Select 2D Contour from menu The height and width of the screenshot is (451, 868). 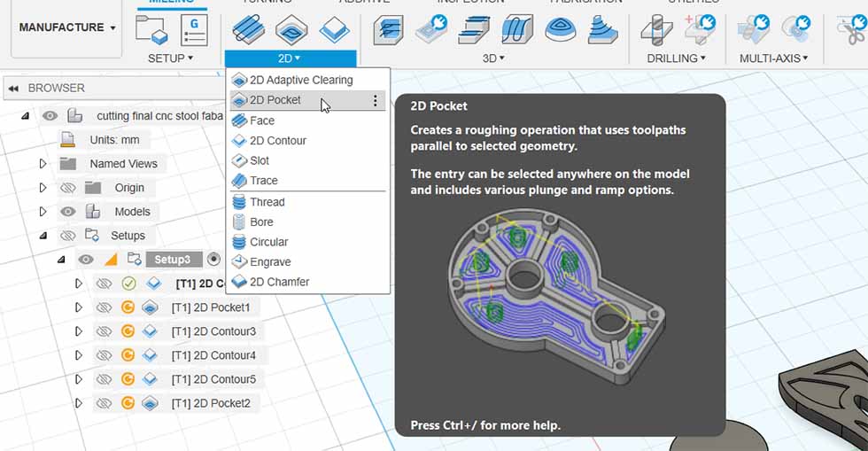[308, 140]
